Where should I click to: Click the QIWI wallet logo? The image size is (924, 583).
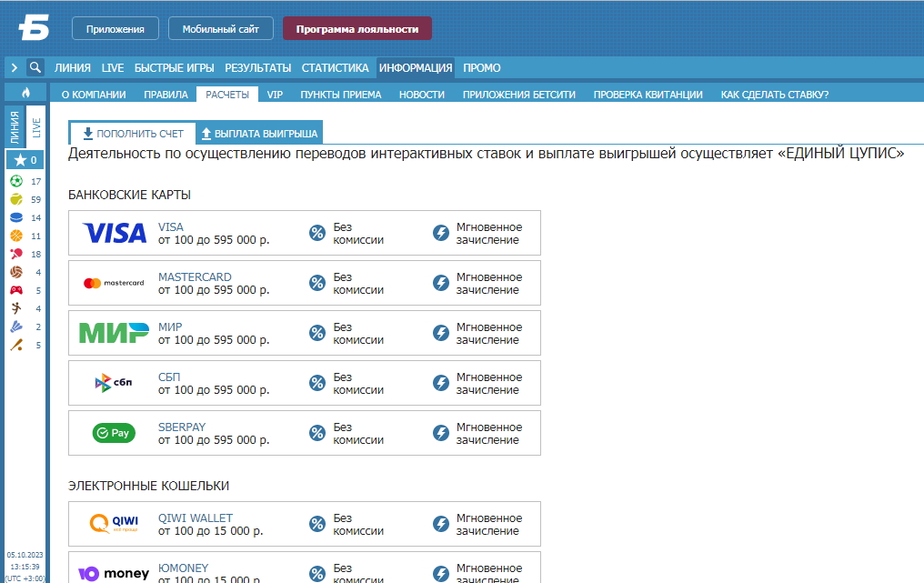pos(114,524)
